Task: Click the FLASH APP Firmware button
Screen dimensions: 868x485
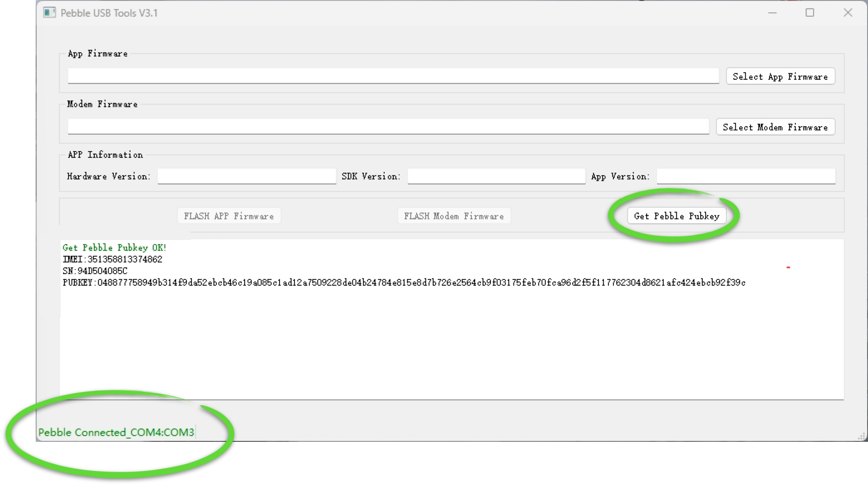Action: pos(229,216)
